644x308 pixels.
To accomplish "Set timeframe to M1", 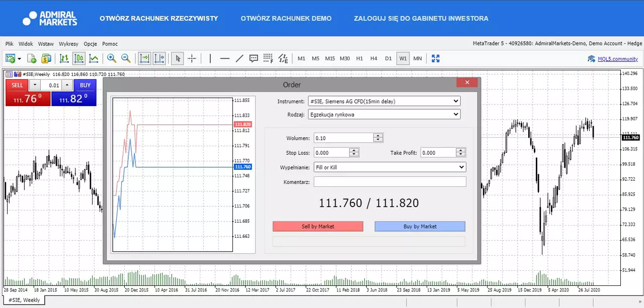I will (x=301, y=58).
